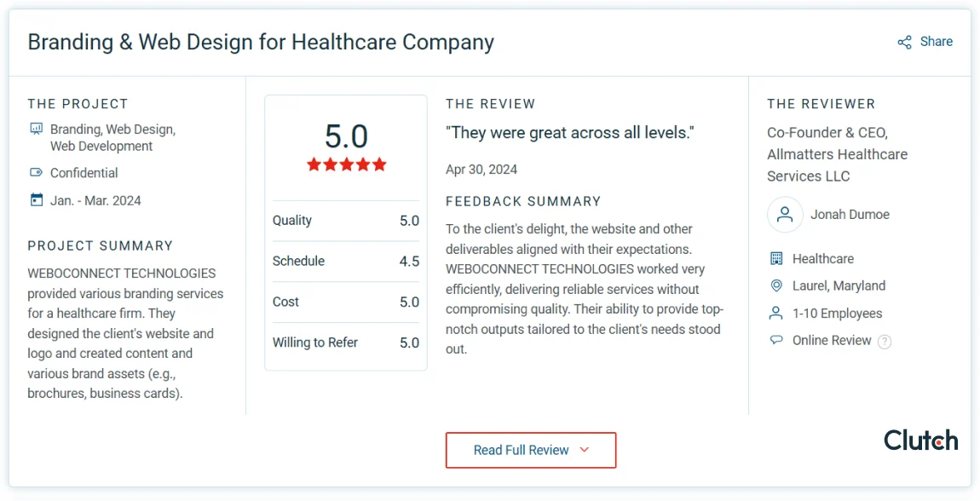Click the reviewer name Jonah Dumoe
Viewport: 980px width, 501px height.
pos(850,214)
